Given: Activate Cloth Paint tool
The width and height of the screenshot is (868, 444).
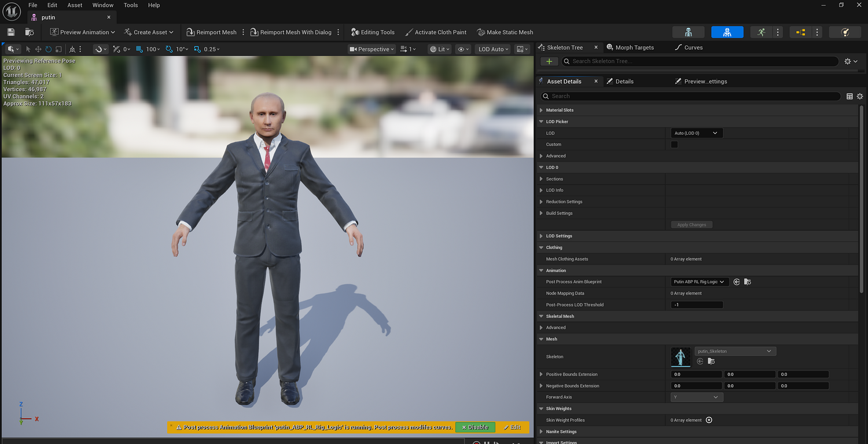Looking at the screenshot, I should [x=436, y=32].
